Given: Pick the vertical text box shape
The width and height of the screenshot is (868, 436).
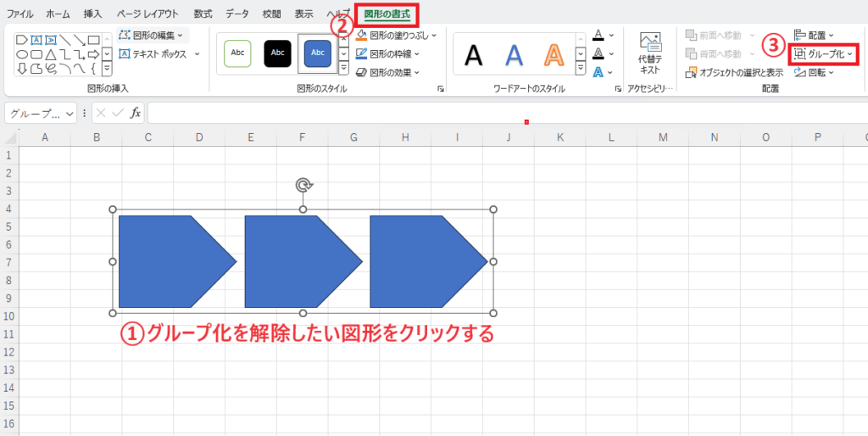Looking at the screenshot, I should point(51,39).
